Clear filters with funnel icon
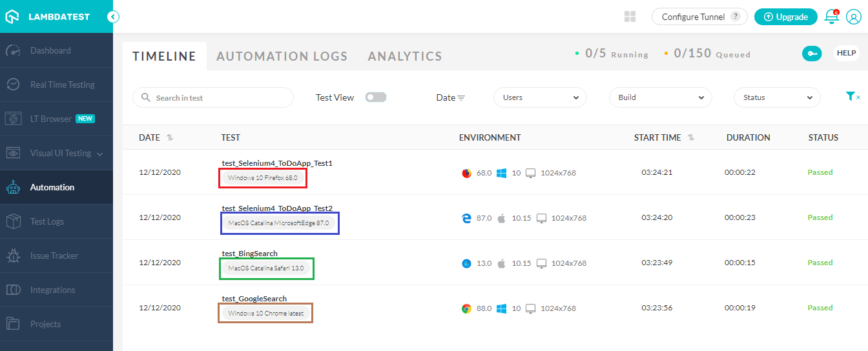This screenshot has width=868, height=351. (x=852, y=96)
